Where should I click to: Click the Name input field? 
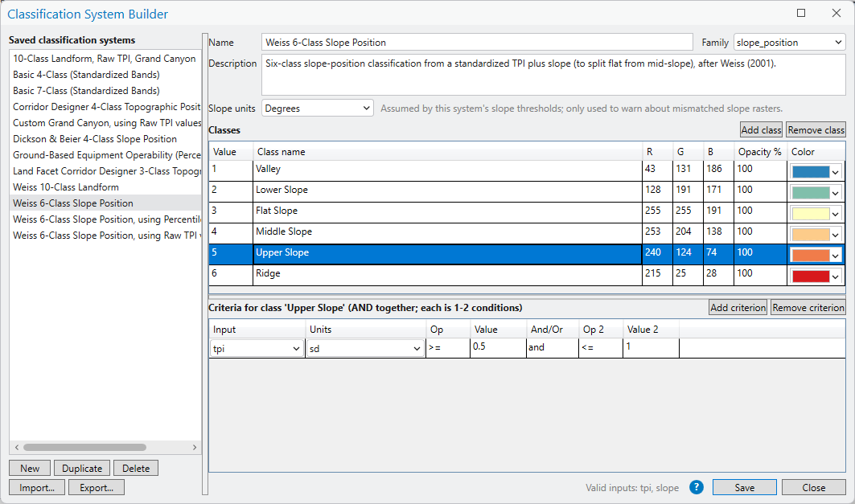tap(477, 43)
